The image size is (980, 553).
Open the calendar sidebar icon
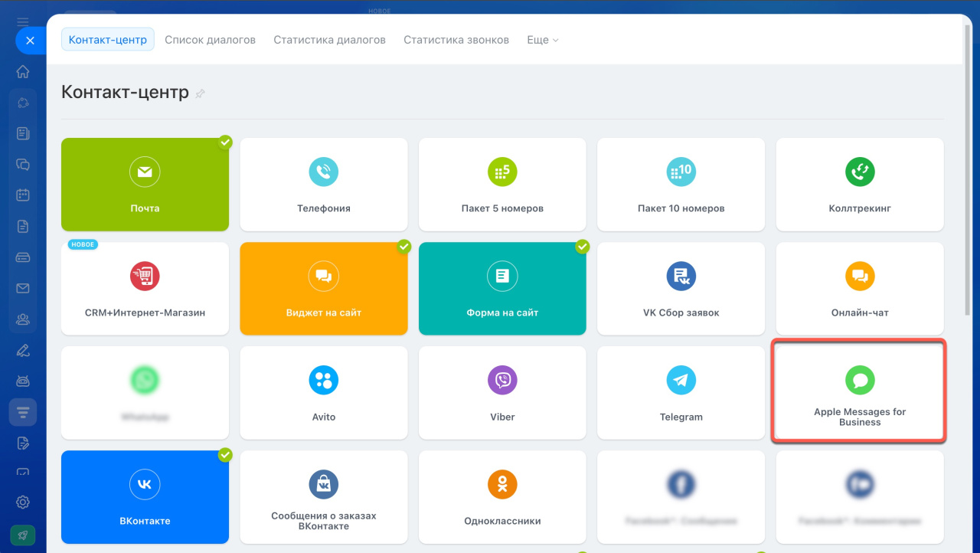[x=23, y=195]
